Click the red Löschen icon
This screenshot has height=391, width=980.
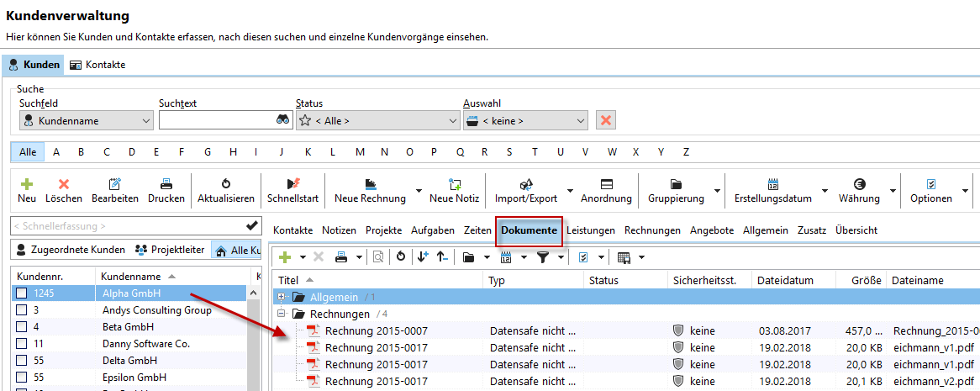pos(63,184)
